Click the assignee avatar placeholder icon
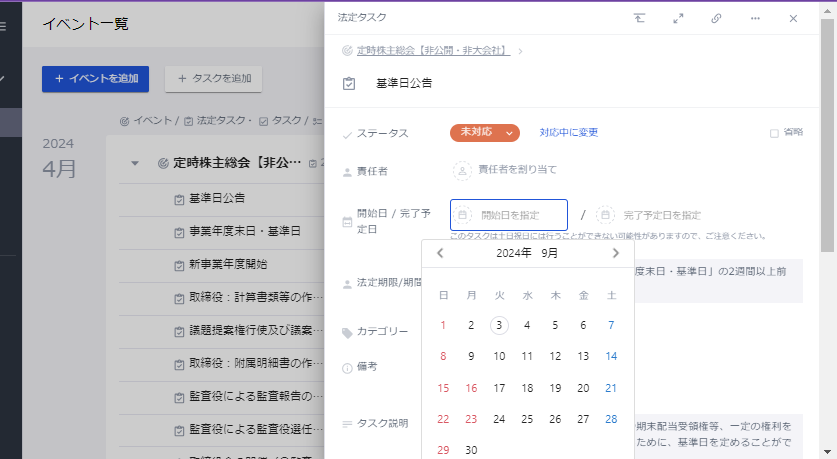This screenshot has width=837, height=459. (x=462, y=171)
